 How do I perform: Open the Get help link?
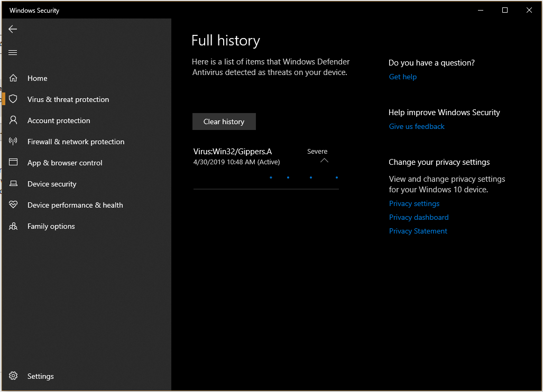coord(403,77)
